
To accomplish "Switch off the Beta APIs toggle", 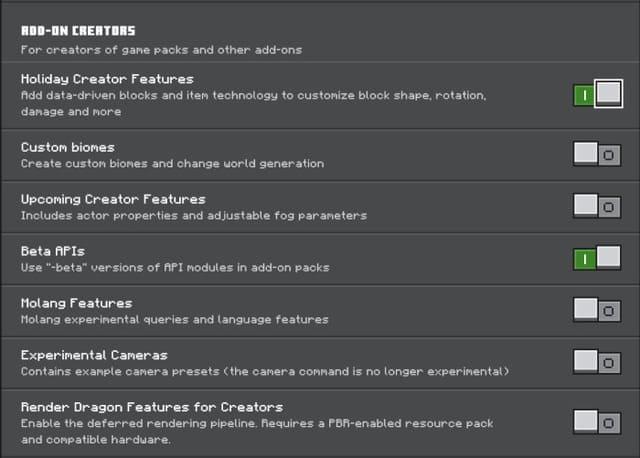I will [597, 259].
